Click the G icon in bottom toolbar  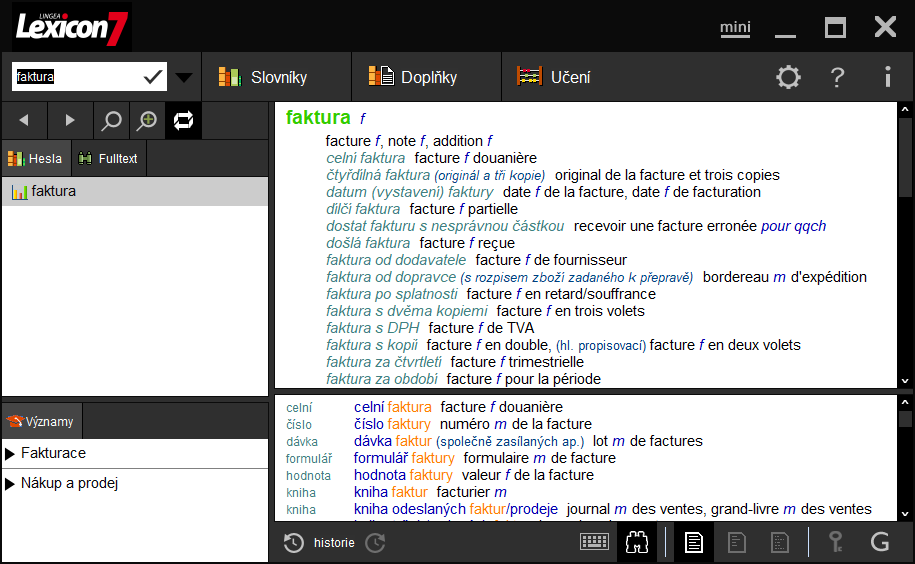880,542
